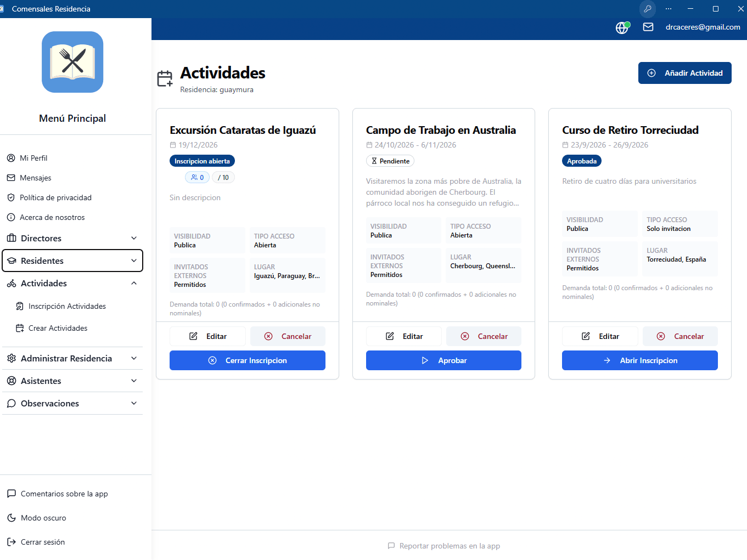Click the Mensajes envelope icon in sidebar

coord(11,178)
